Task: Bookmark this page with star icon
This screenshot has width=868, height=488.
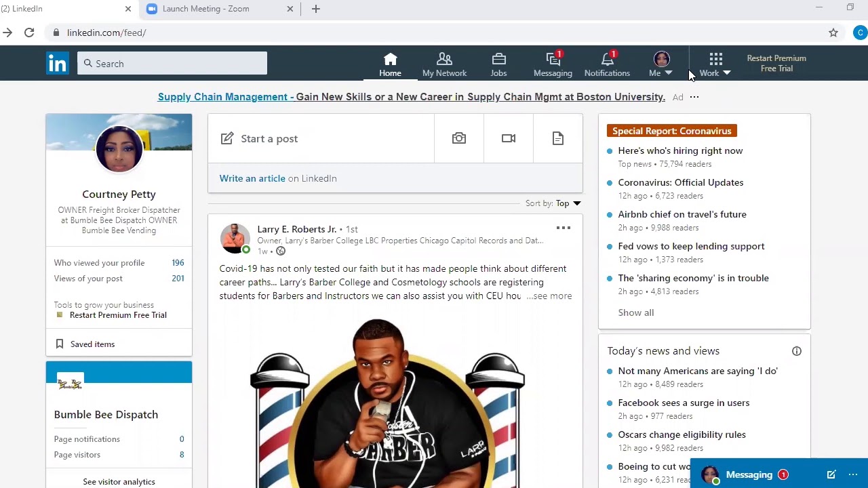Action: (833, 33)
